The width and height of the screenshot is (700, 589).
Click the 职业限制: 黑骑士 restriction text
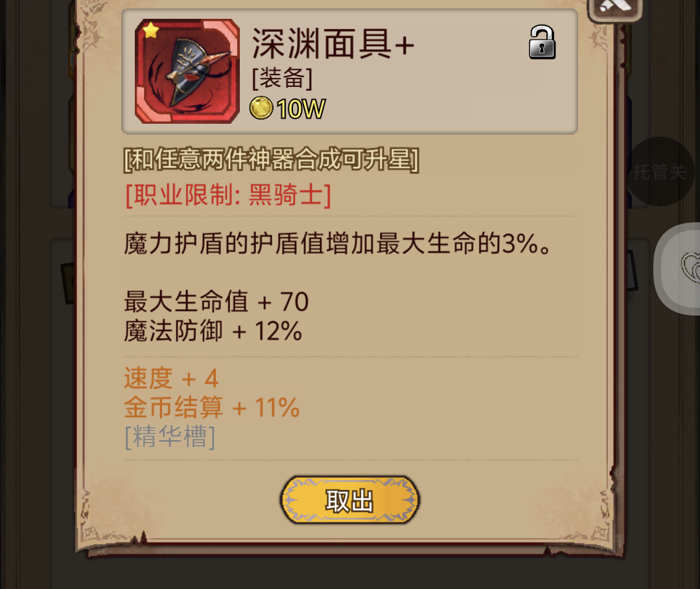[x=228, y=195]
